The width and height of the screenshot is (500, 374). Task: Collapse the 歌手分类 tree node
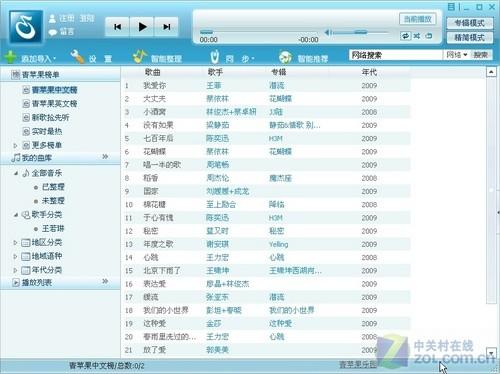tap(16, 215)
